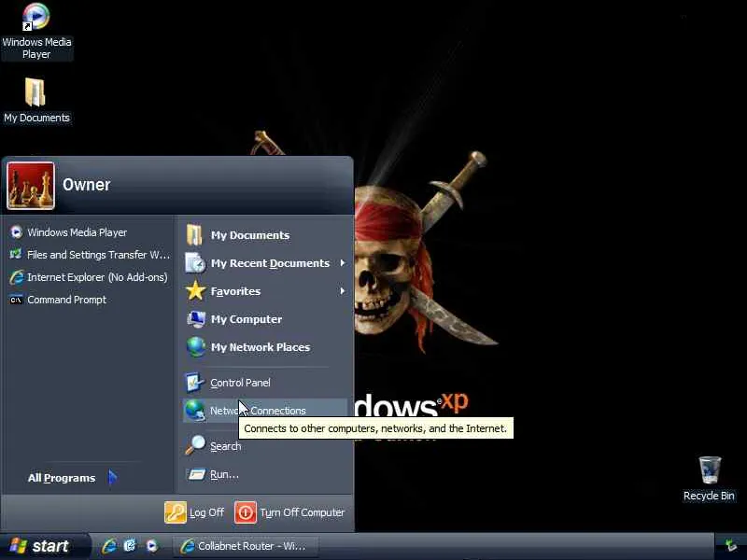Expand All Programs list

tap(73, 478)
